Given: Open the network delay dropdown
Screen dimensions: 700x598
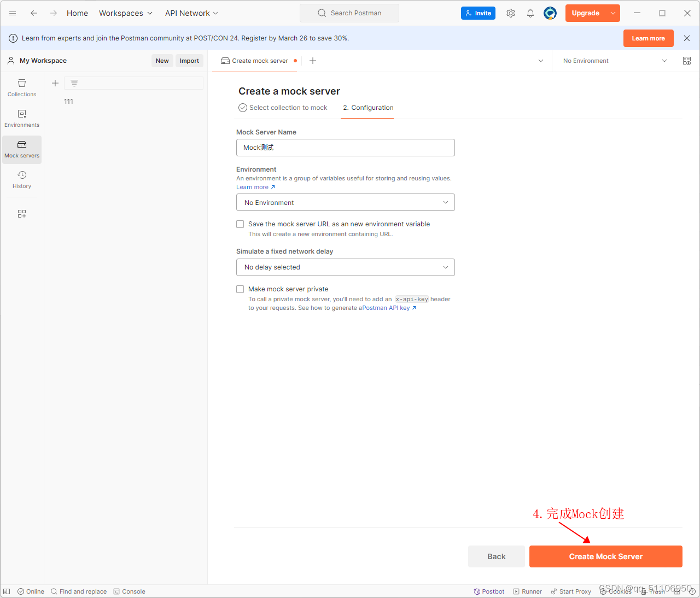Looking at the screenshot, I should pos(346,267).
